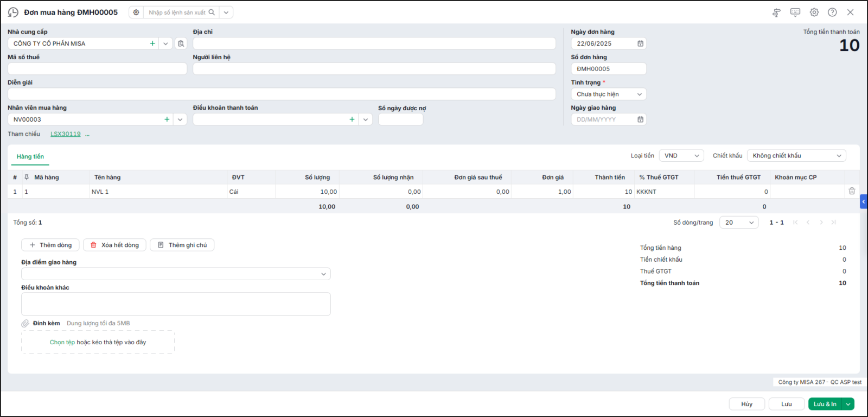Viewport: 868px width, 417px height.
Task: Click the Hủy cancel button
Action: [747, 404]
